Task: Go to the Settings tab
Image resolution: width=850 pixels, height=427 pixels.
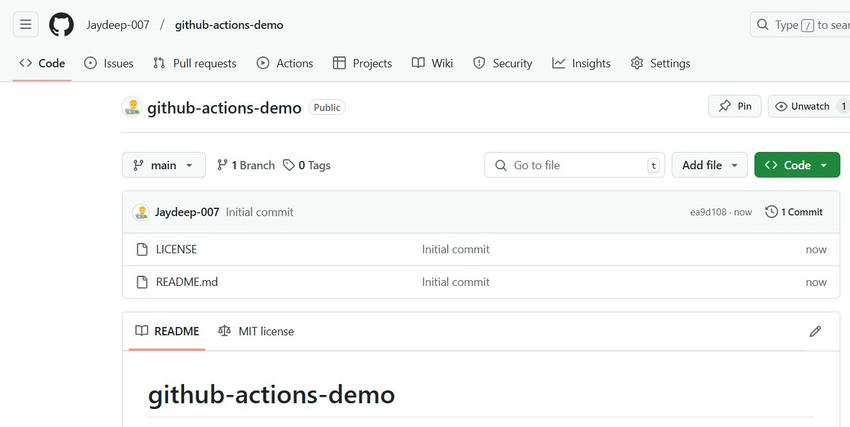Action: pyautogui.click(x=660, y=63)
